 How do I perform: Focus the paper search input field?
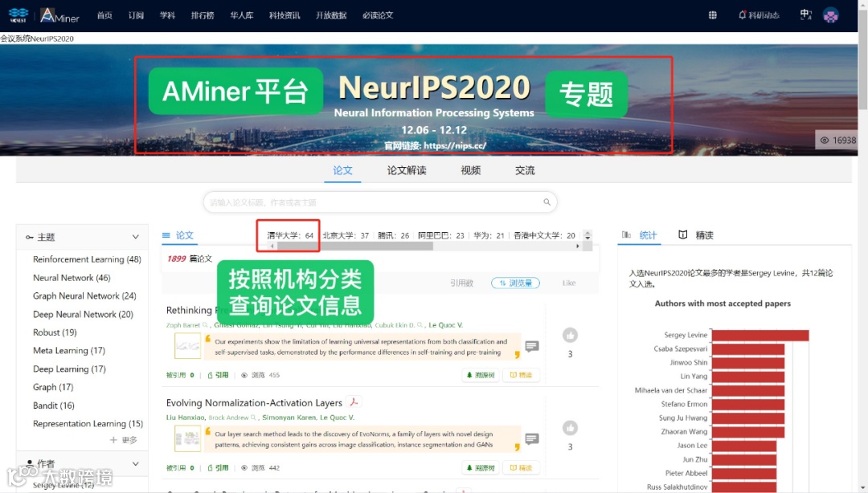[x=379, y=202]
